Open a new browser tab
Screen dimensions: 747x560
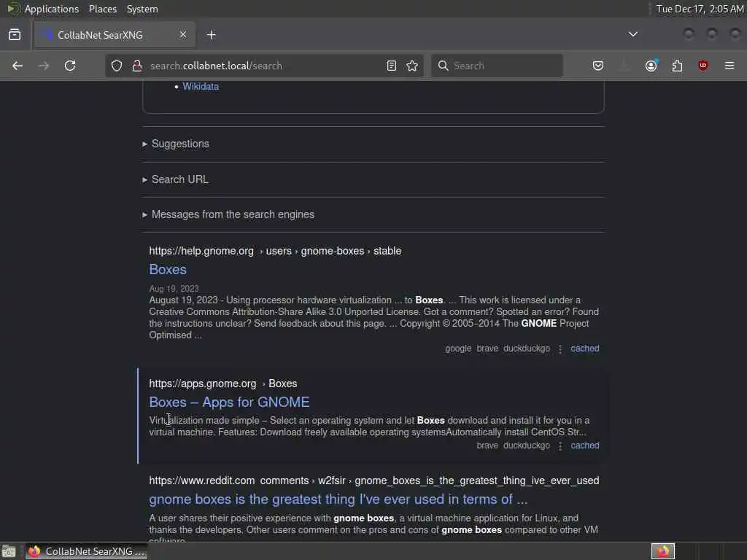pyautogui.click(x=212, y=35)
